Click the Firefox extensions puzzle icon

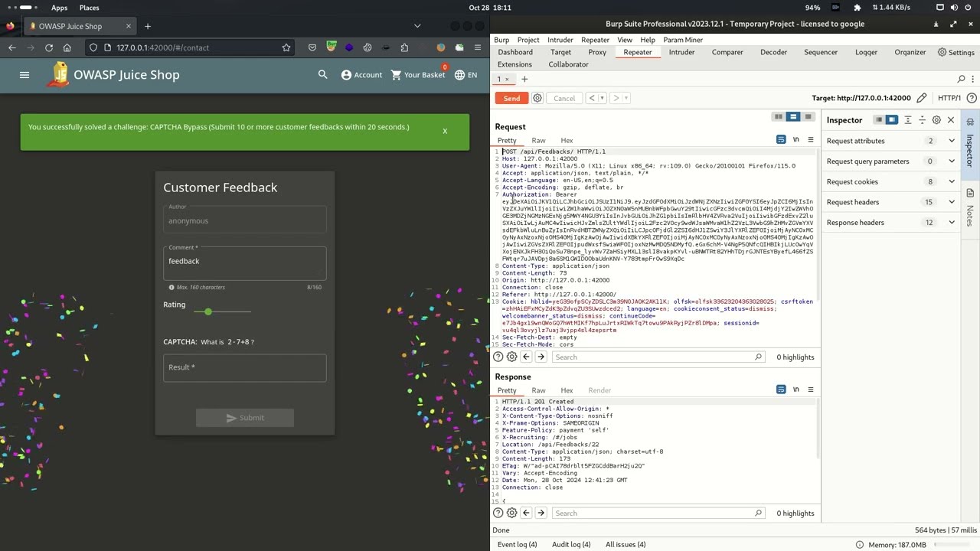[x=404, y=47]
